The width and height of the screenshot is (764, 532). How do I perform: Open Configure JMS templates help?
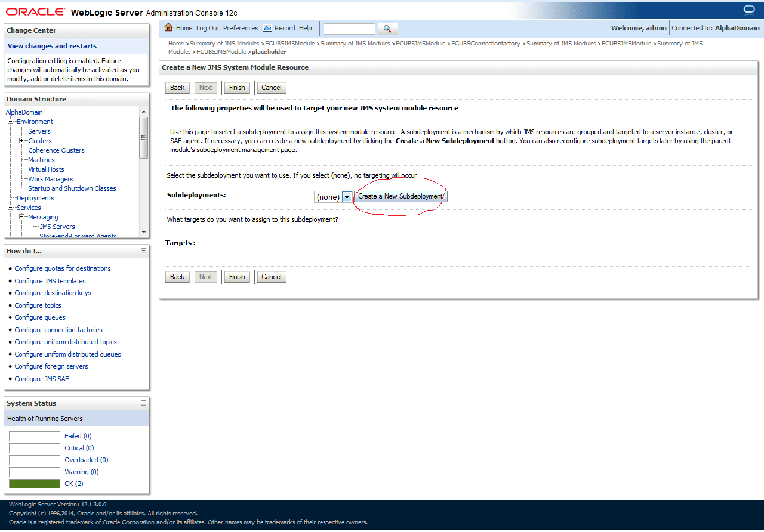coord(50,281)
